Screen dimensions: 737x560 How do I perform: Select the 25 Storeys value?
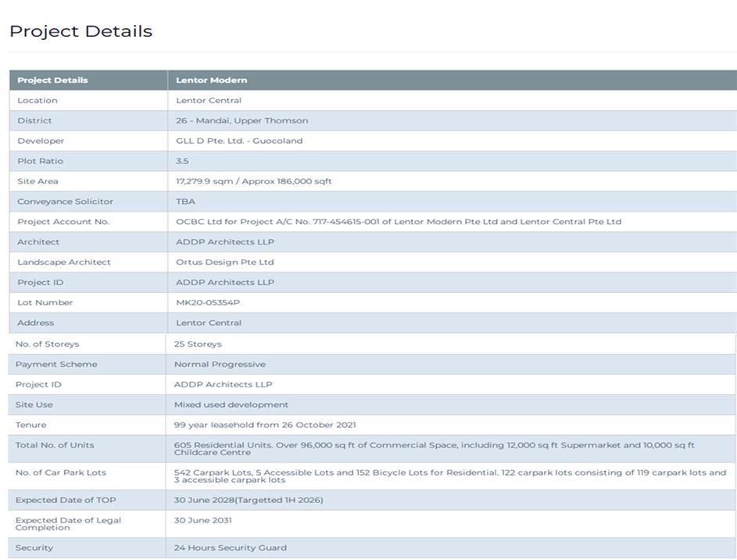point(198,344)
